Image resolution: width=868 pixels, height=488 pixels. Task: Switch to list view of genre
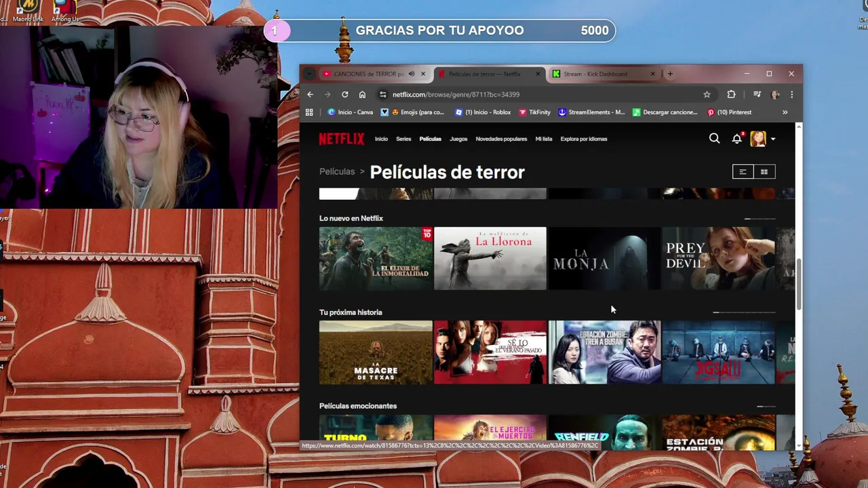pyautogui.click(x=743, y=172)
